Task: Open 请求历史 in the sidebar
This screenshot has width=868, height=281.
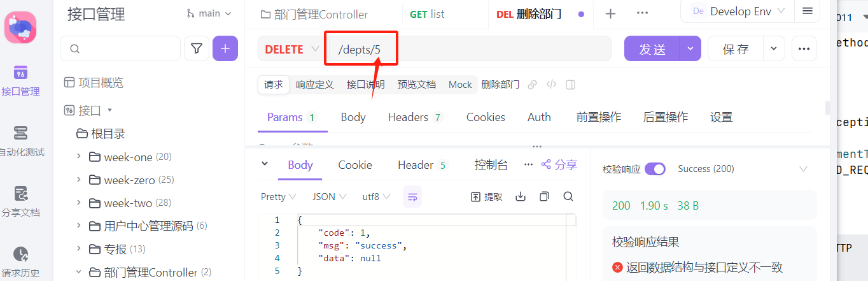Action: (20, 263)
